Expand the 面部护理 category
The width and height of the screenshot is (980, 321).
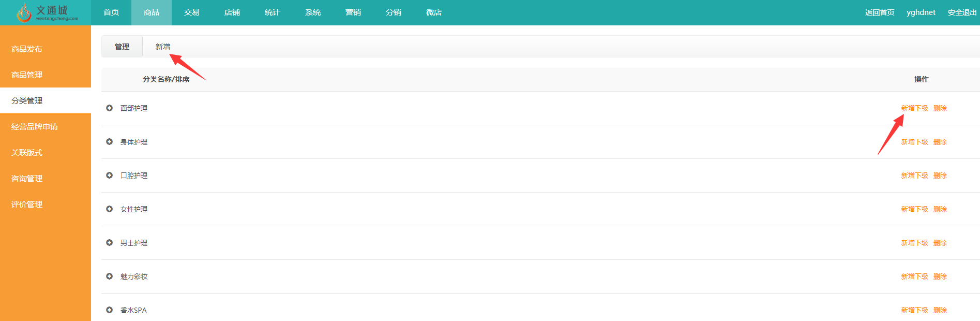(x=109, y=108)
